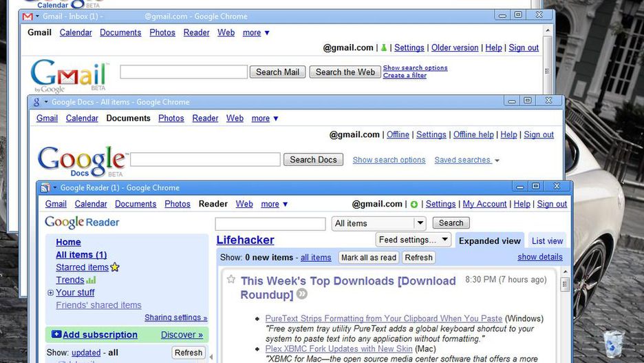Image resolution: width=644 pixels, height=363 pixels.
Task: Switch to the List view tab
Action: coord(547,241)
